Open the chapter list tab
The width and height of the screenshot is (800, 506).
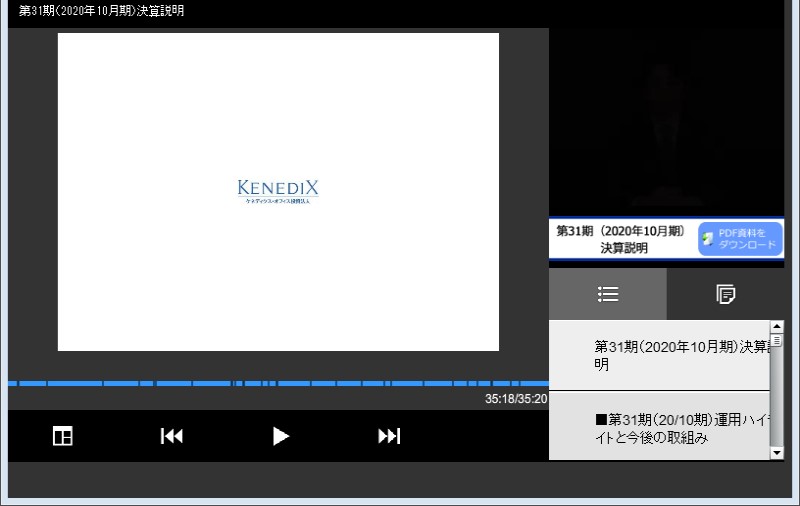608,294
